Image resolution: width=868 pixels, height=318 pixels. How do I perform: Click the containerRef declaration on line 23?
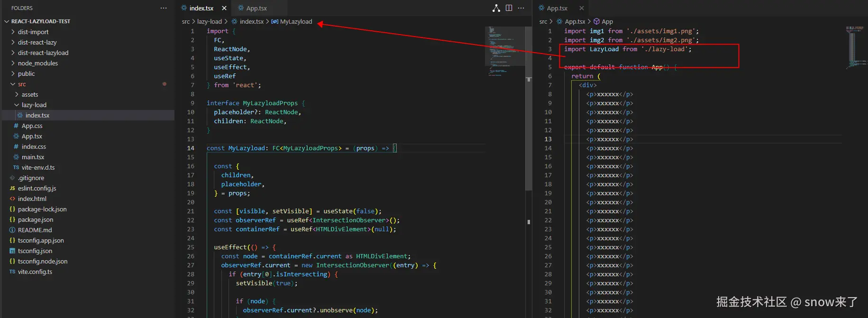click(257, 229)
